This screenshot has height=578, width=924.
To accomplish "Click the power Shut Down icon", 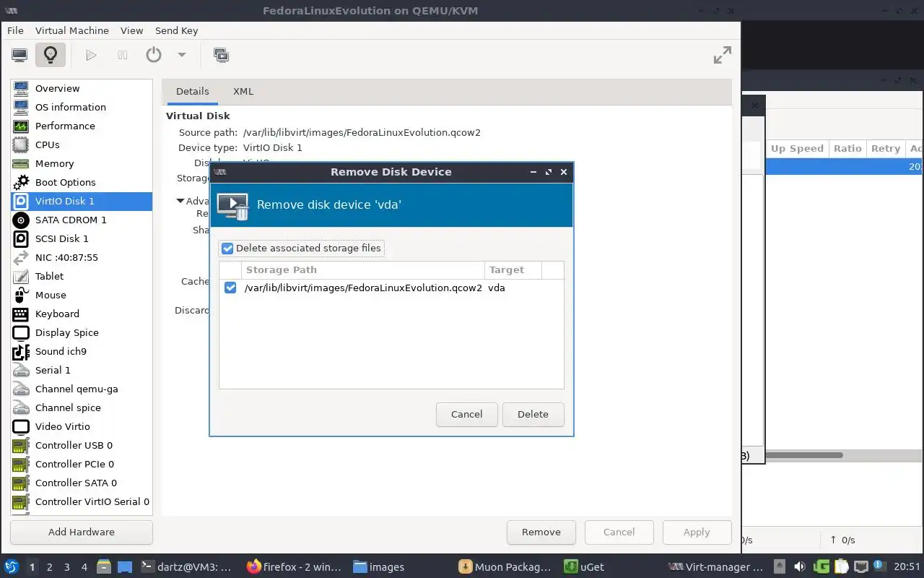I will tap(154, 55).
